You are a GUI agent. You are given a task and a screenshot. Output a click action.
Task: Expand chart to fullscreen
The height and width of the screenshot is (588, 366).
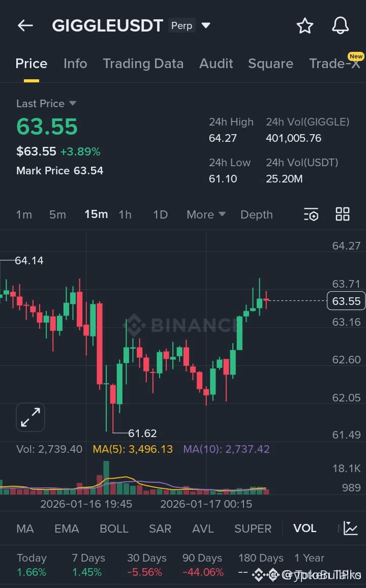[30, 417]
